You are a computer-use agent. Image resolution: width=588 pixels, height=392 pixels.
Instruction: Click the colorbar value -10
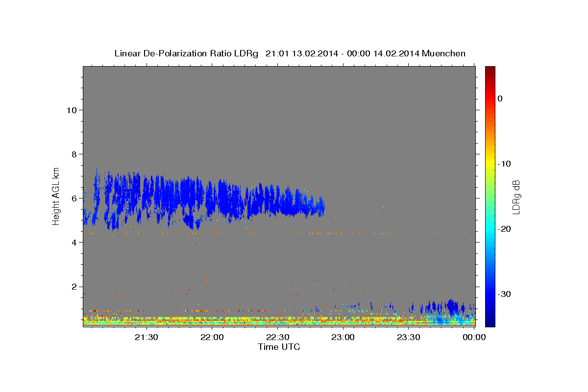click(504, 164)
